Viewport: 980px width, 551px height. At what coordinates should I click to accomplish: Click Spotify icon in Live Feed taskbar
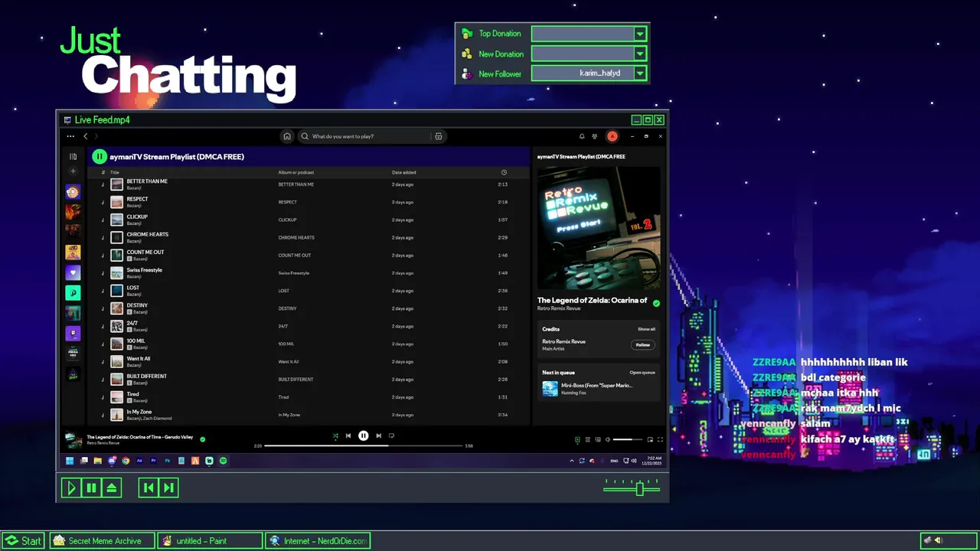pyautogui.click(x=223, y=461)
